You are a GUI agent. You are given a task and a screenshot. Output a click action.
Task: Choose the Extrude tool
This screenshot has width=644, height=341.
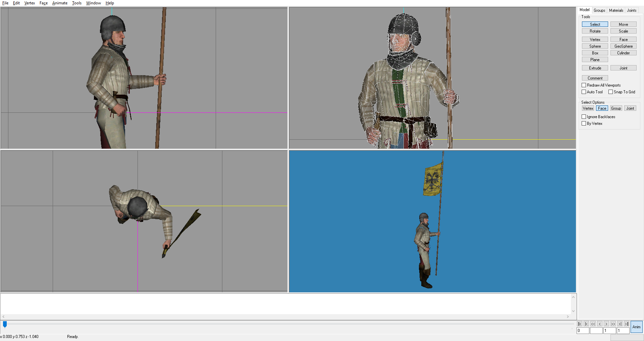(595, 68)
